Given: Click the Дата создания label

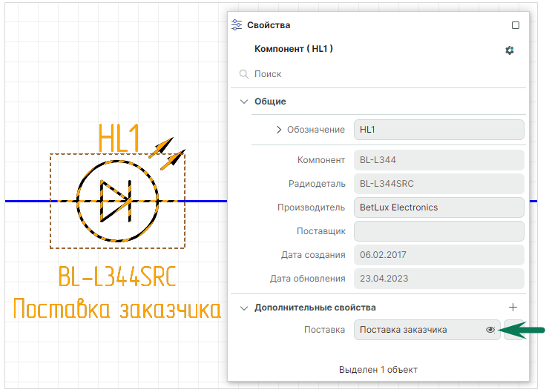Looking at the screenshot, I should coord(313,255).
